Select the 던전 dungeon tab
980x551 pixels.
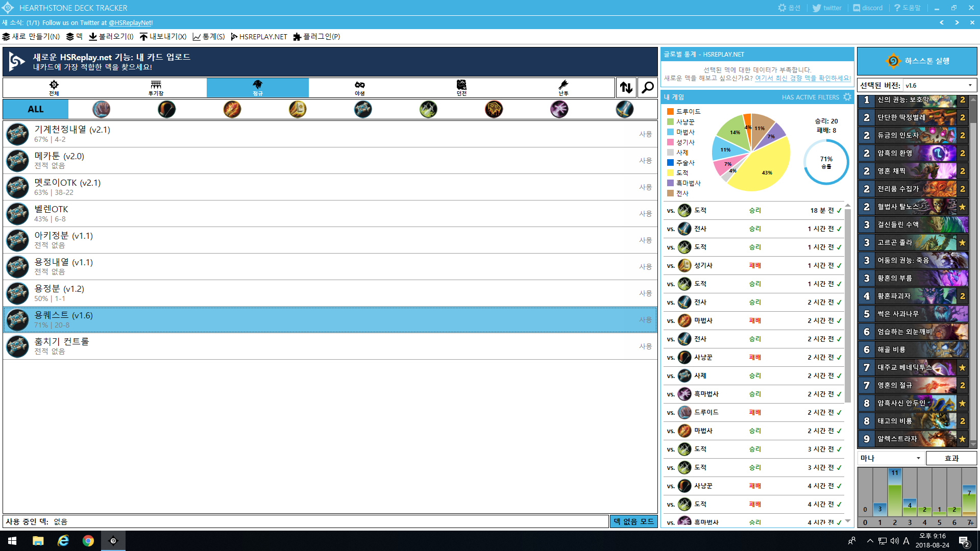(x=461, y=88)
